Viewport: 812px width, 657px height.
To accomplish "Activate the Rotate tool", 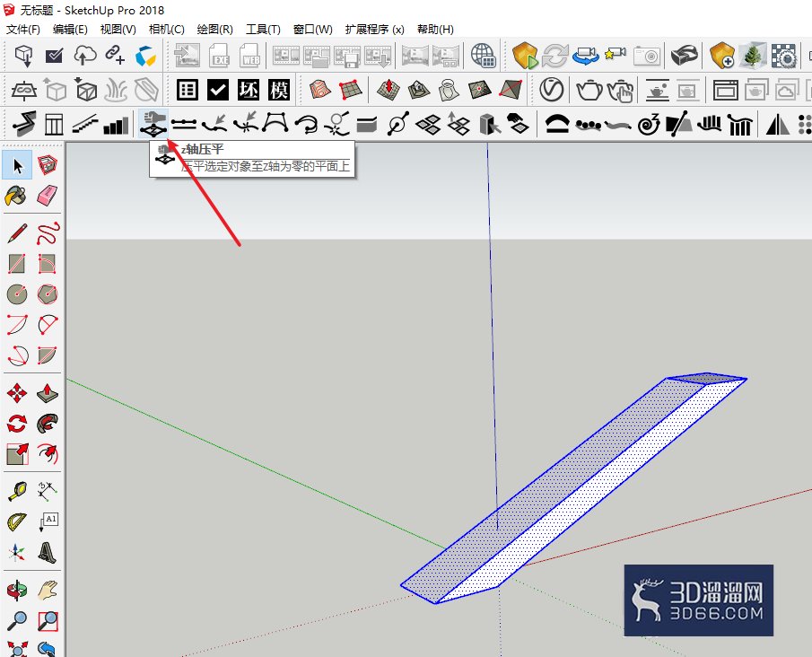I will tap(16, 424).
